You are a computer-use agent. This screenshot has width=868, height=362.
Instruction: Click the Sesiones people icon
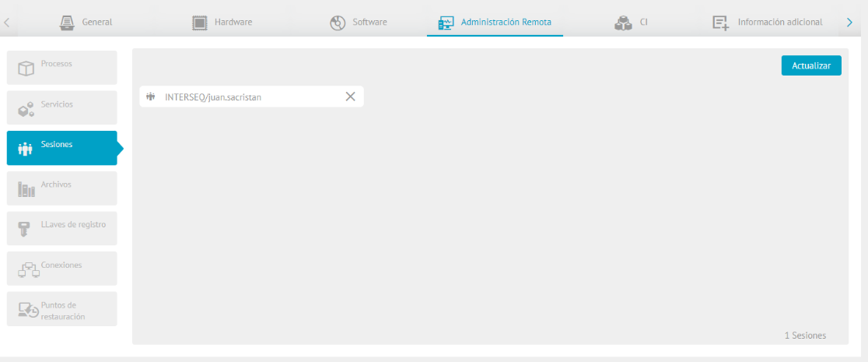26,149
